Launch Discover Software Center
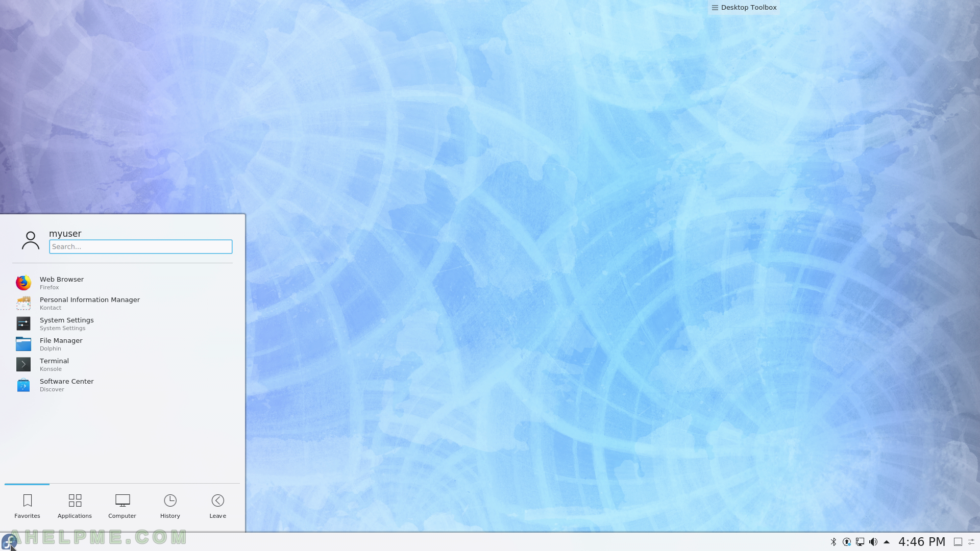Screen dimensions: 980x551 (122, 385)
